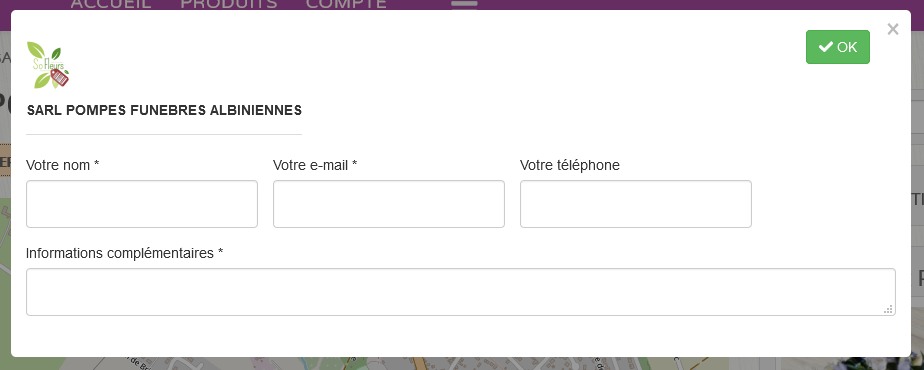
Task: Open the hamburger menu icon in the header
Action: pos(464,5)
